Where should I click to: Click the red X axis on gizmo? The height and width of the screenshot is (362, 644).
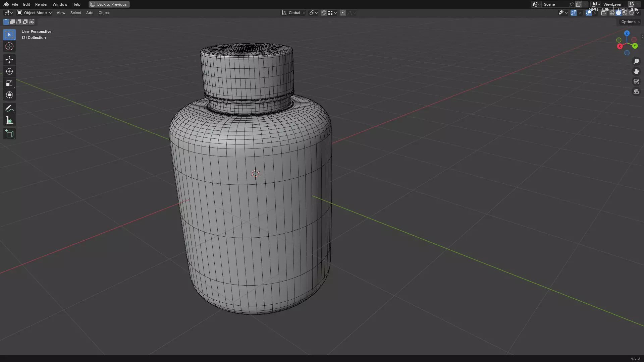click(620, 46)
